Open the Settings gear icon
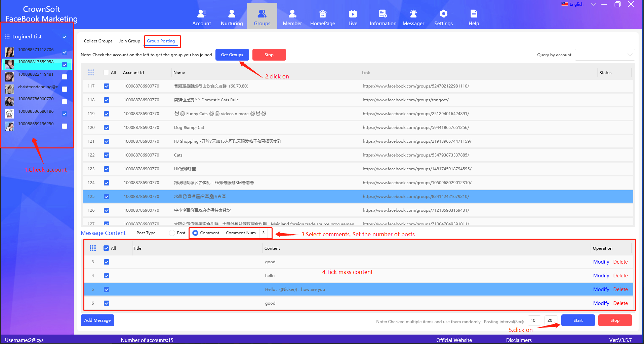644x344 pixels. pos(443,14)
